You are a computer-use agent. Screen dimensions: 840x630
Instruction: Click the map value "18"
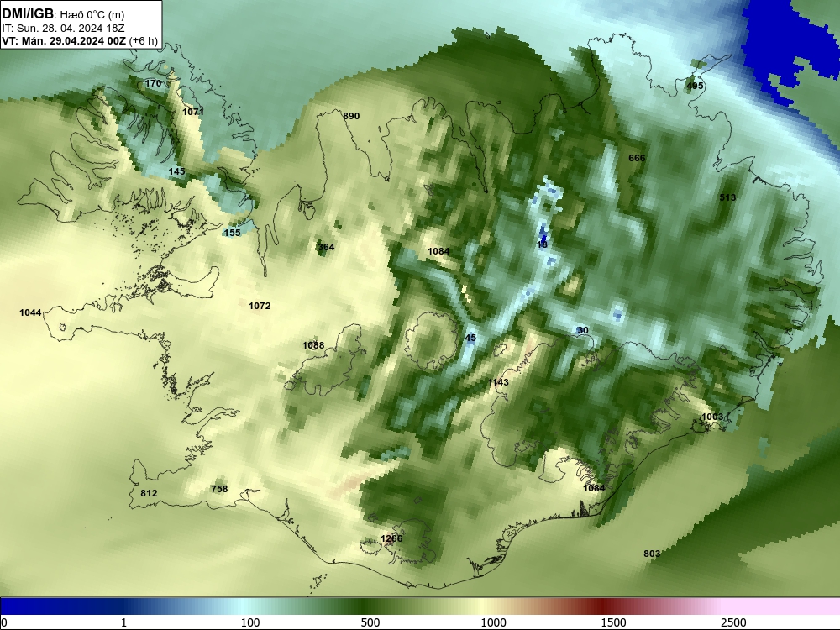pos(542,244)
